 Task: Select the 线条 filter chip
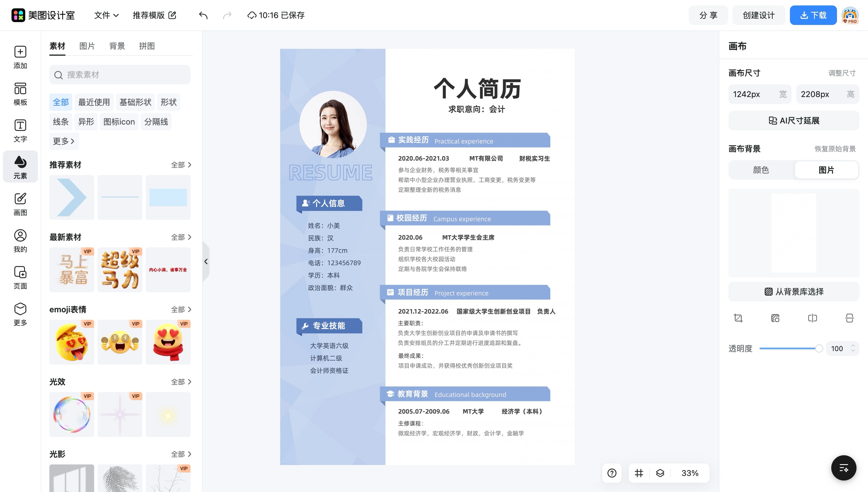coord(61,122)
